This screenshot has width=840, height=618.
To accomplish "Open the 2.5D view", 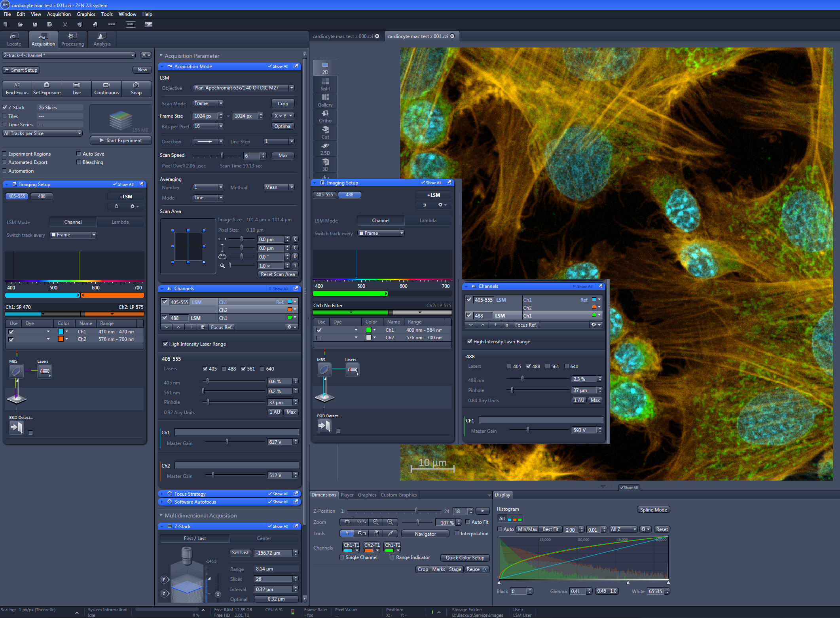I will (325, 148).
